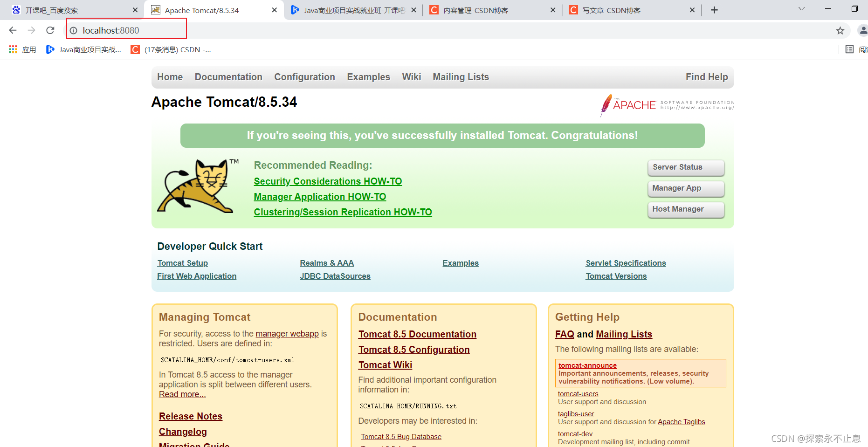Open the Changelog link
This screenshot has height=447, width=868.
tap(183, 432)
